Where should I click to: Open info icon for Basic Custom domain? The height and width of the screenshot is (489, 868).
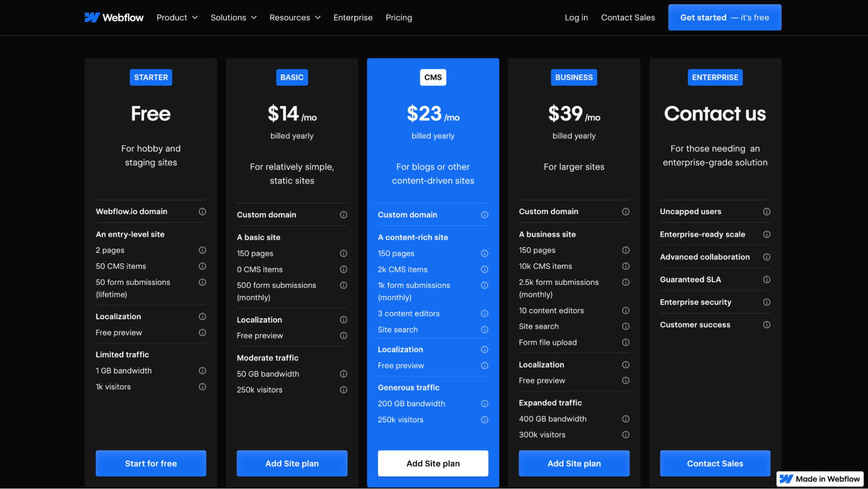(343, 215)
